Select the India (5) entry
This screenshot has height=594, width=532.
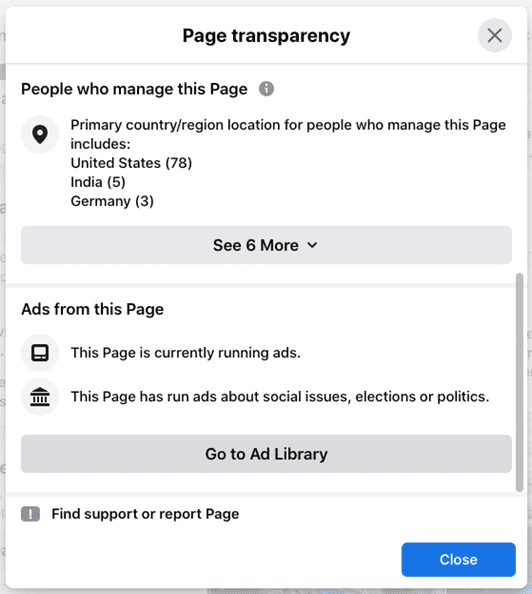tap(98, 182)
